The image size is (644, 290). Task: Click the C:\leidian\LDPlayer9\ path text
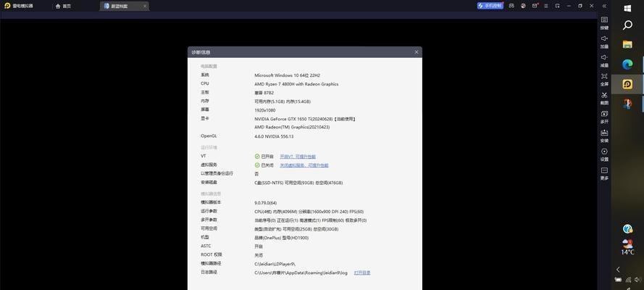[275, 264]
